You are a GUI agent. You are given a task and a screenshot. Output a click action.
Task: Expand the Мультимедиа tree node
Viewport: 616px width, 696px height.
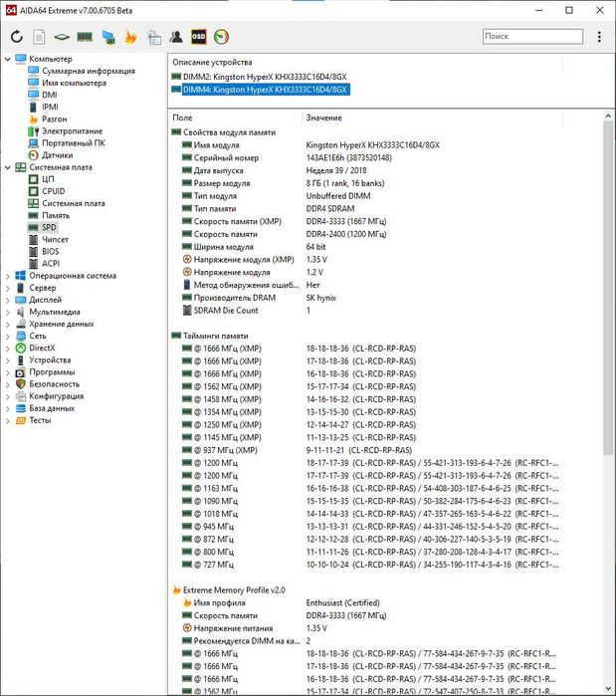click(8, 312)
